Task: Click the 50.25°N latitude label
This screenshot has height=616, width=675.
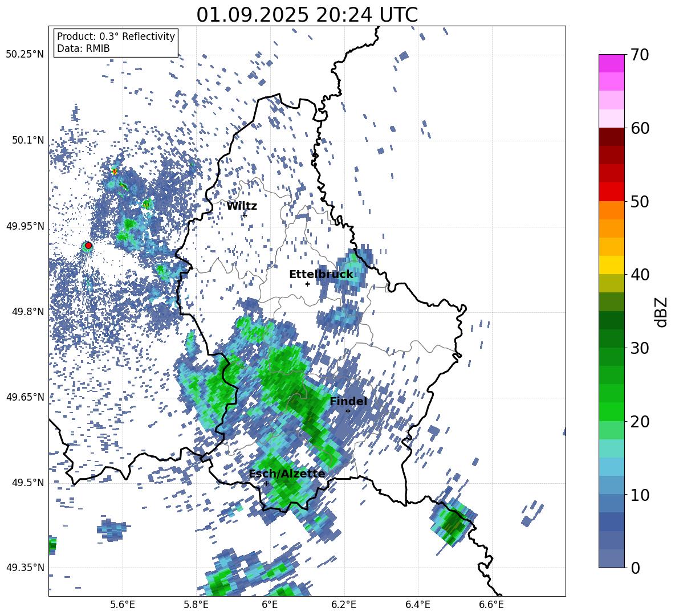Action: 25,55
